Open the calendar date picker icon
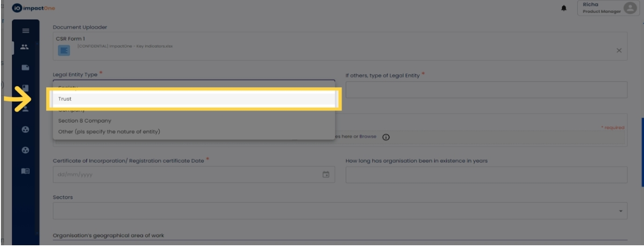 click(x=326, y=174)
